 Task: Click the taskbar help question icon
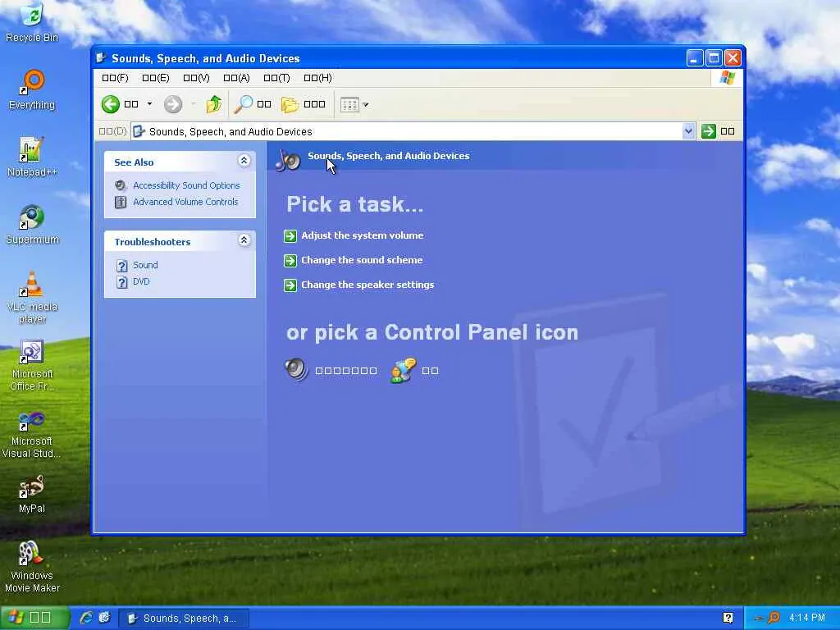tap(728, 618)
